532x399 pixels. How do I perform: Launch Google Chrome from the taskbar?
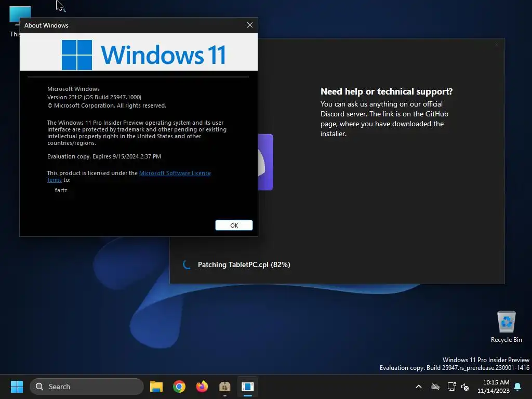pyautogui.click(x=179, y=387)
